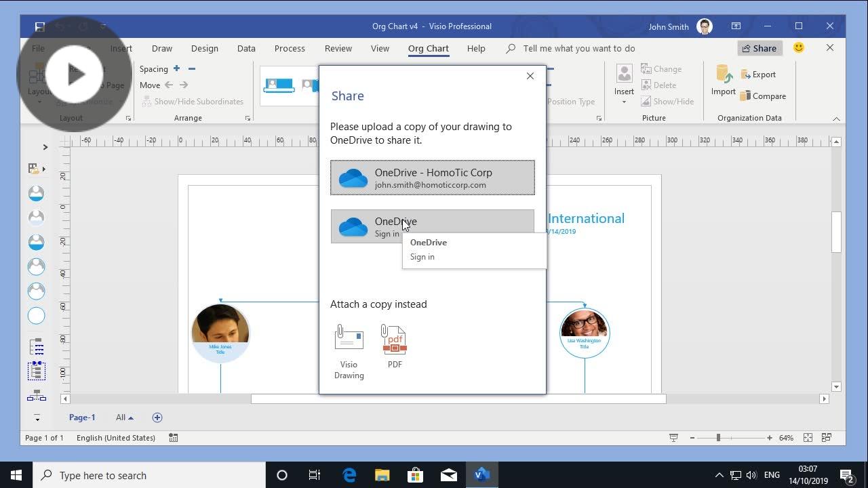Click the OneDrive cloud icon for HomoTic Corp

click(x=353, y=178)
